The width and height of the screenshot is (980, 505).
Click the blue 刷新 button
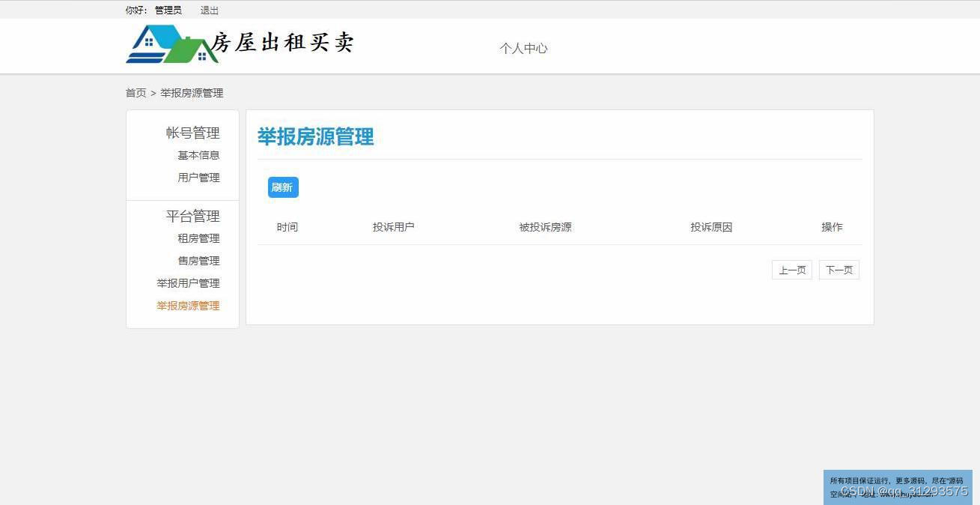click(x=283, y=187)
